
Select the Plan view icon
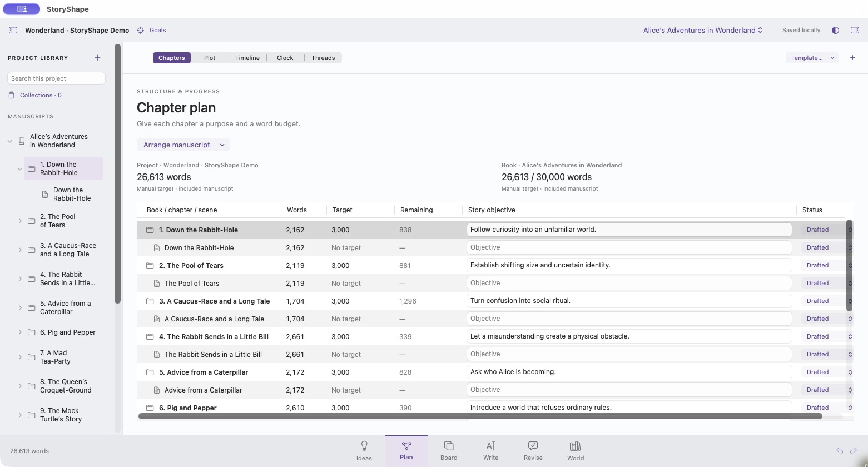coord(406,446)
